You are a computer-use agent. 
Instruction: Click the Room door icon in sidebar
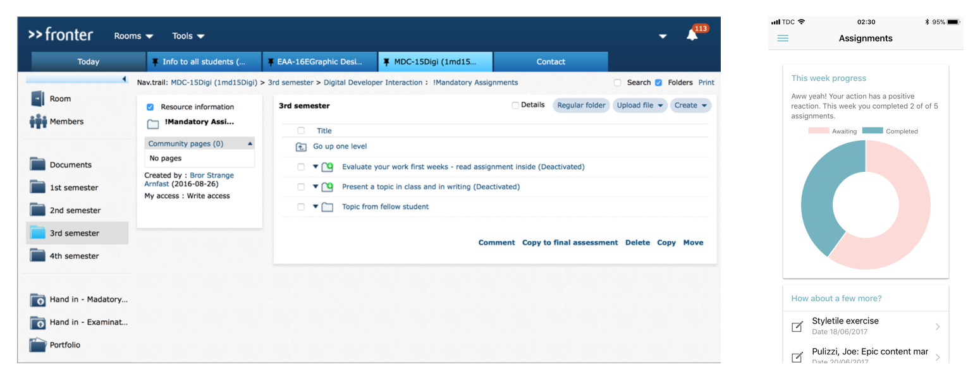[x=38, y=99]
